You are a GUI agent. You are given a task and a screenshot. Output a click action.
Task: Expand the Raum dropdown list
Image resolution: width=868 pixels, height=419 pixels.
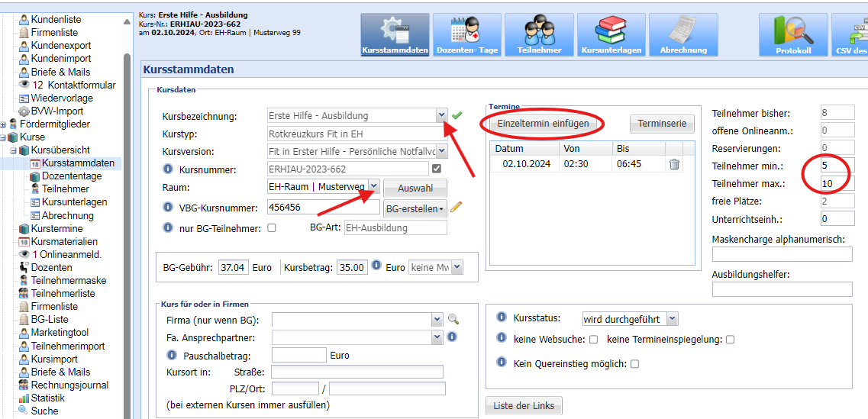coord(373,186)
